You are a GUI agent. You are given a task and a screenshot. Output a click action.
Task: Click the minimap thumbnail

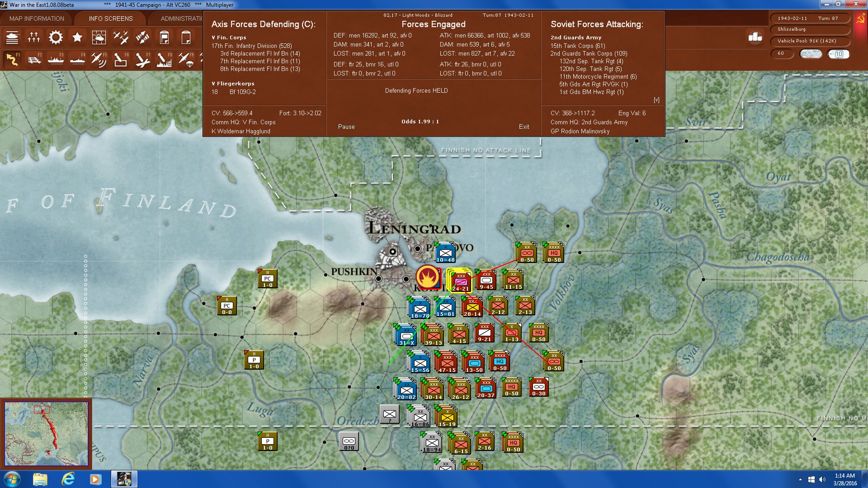[46, 434]
